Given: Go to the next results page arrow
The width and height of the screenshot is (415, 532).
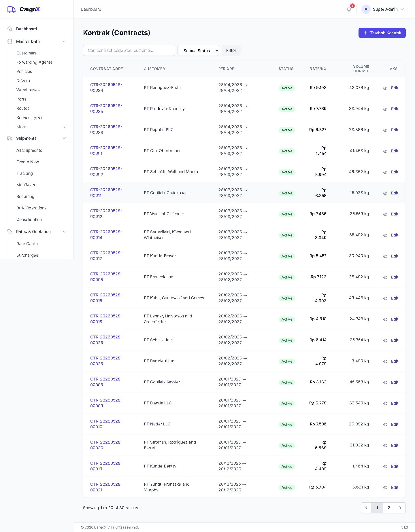Looking at the screenshot, I should point(400,508).
